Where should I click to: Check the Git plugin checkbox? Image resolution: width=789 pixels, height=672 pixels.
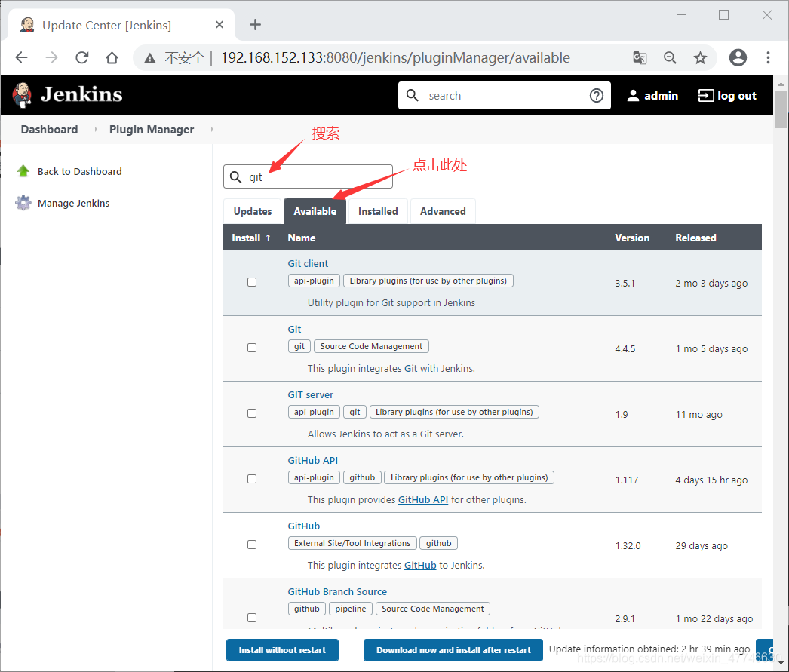252,348
